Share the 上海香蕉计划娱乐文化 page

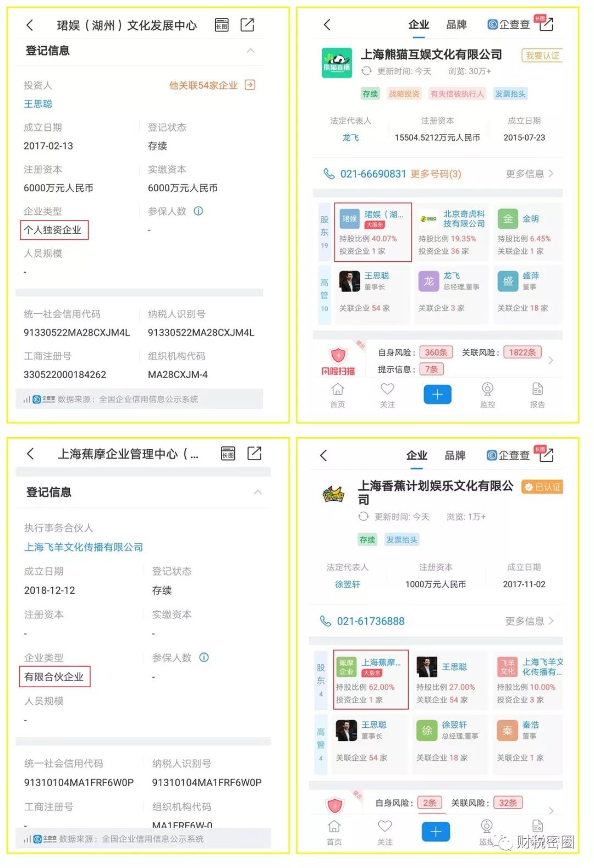click(546, 454)
